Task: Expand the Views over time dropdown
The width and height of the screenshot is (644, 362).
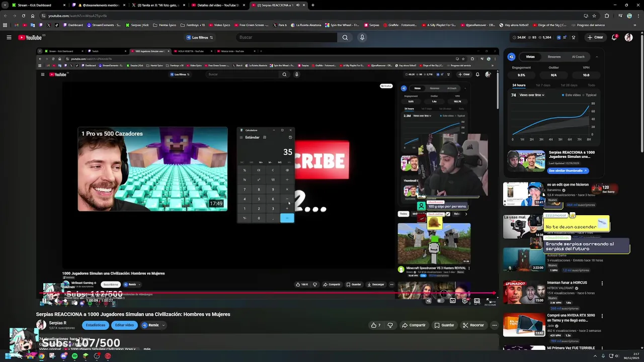Action: click(x=532, y=95)
